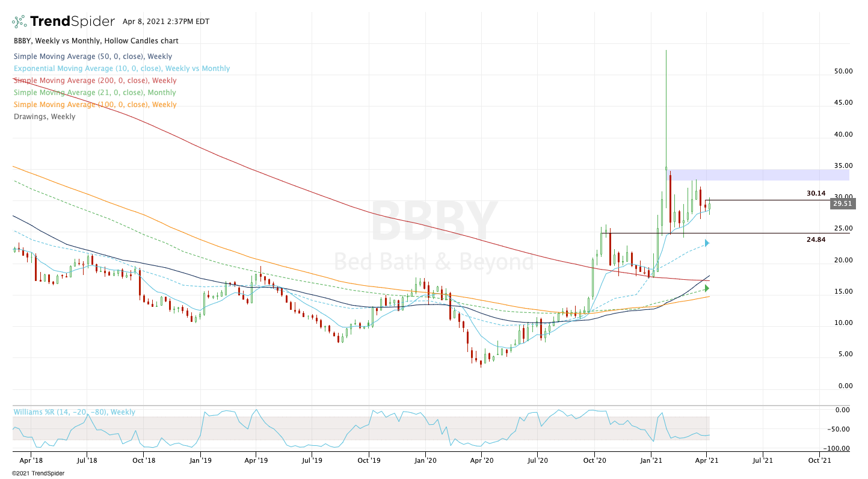Image resolution: width=868 pixels, height=479 pixels.
Task: Click the 10.00 price axis label
Action: 843,323
